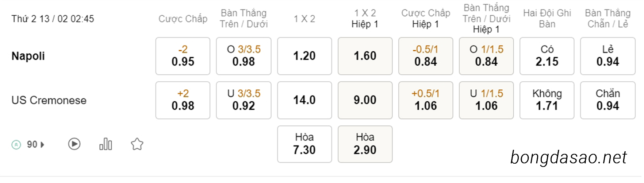The image size is (644, 183).
Task: Choose both teams score Không 1.71
Action: pyautogui.click(x=547, y=100)
